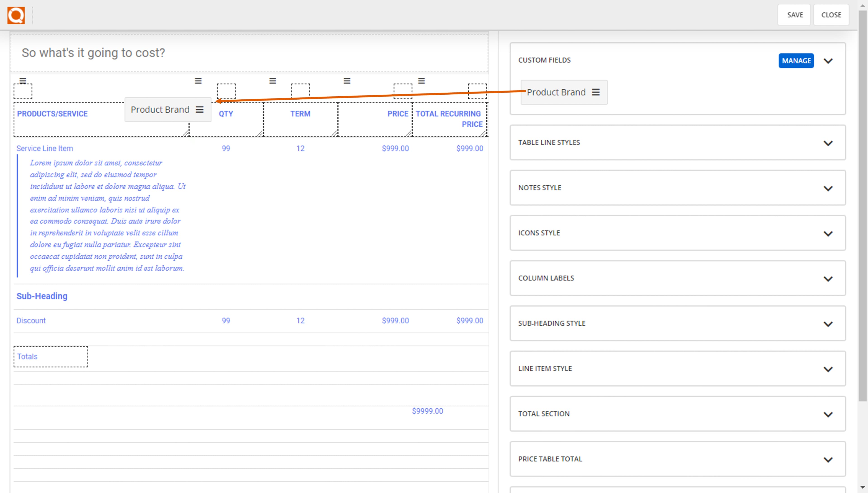Image resolution: width=868 pixels, height=493 pixels.
Task: Click the drag handle above the TERM column
Action: pyautogui.click(x=272, y=81)
